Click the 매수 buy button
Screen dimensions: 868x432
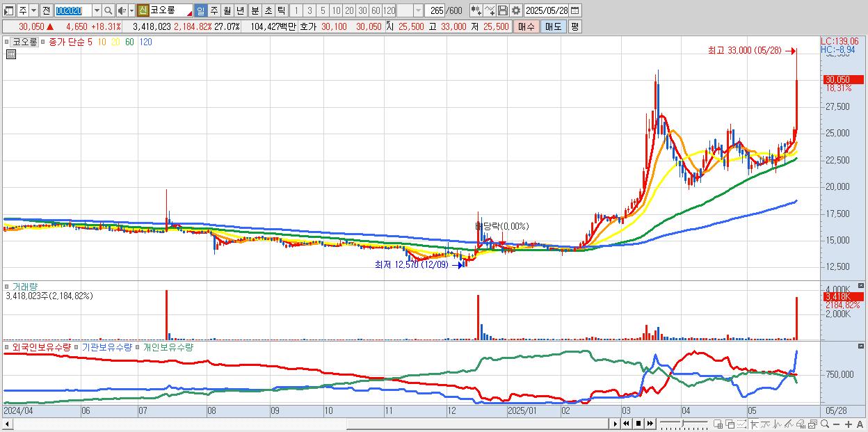[x=527, y=26]
